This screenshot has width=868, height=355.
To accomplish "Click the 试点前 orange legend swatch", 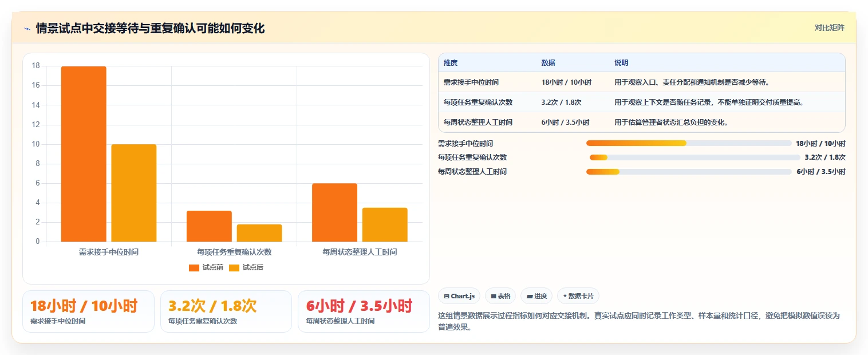I will point(194,267).
